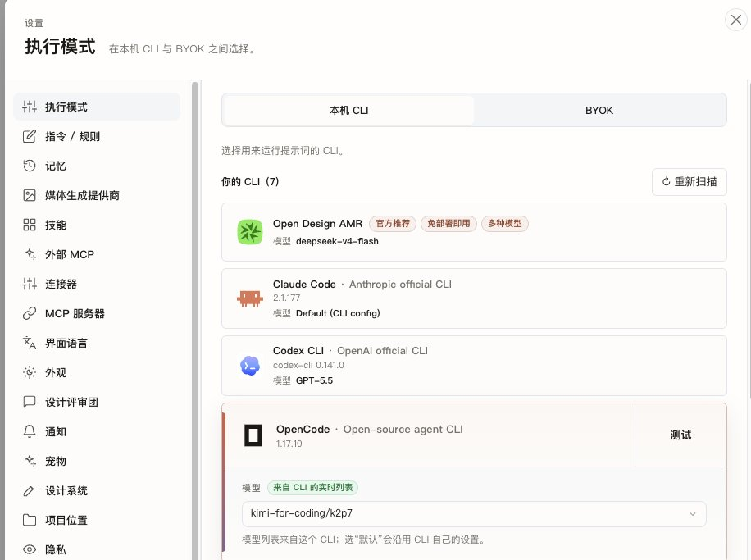Click the sidebar vertical scrollbar
This screenshot has height=560, width=751.
(195, 320)
